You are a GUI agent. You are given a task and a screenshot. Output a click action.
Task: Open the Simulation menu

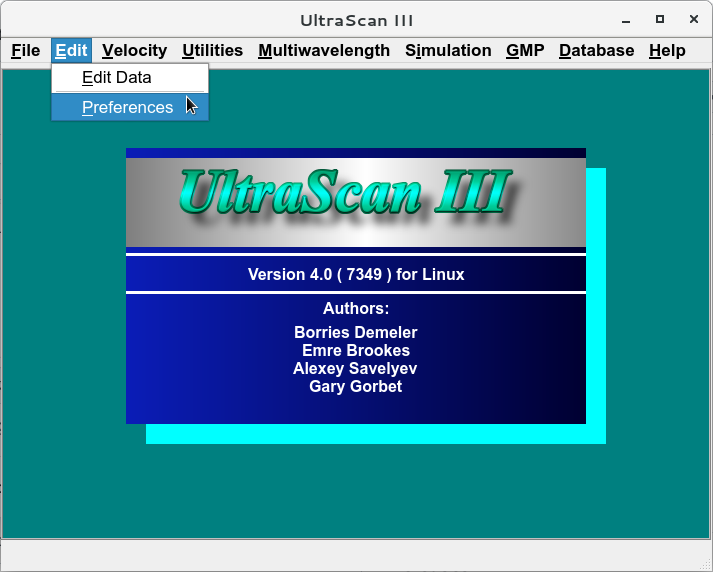448,50
